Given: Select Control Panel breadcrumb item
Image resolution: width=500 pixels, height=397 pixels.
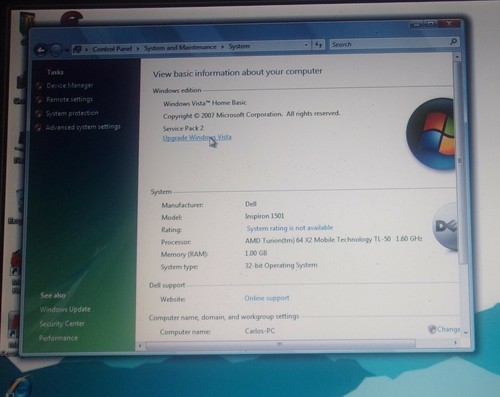Looking at the screenshot, I should pyautogui.click(x=112, y=49).
